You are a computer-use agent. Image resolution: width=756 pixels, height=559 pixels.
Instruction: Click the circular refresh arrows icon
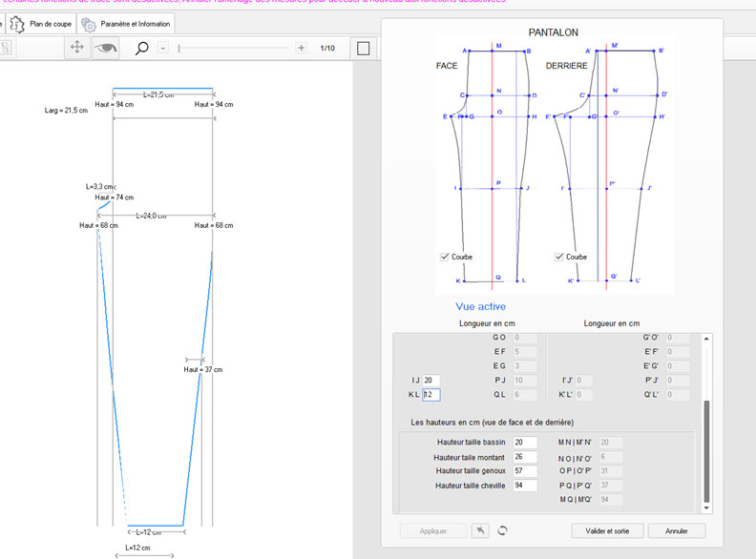pyautogui.click(x=503, y=530)
